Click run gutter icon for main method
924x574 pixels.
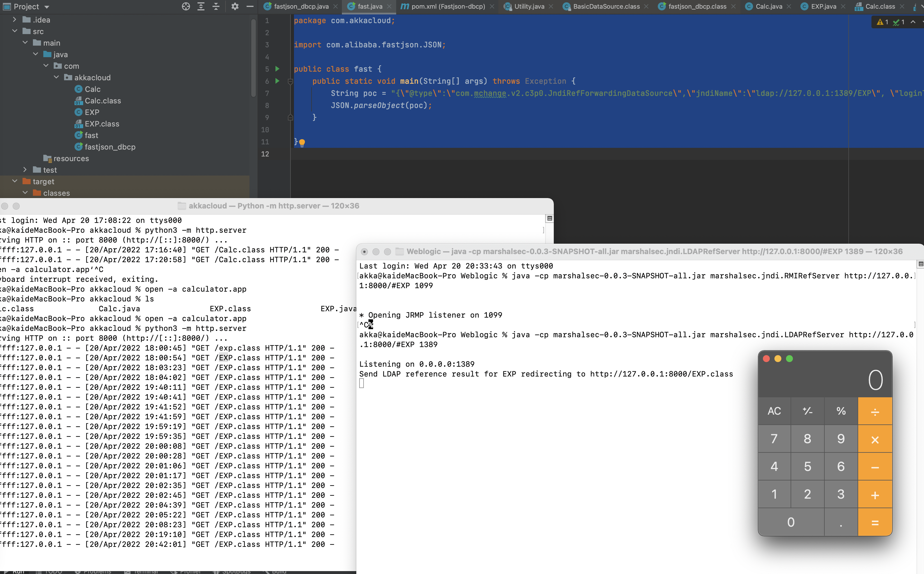(x=277, y=81)
